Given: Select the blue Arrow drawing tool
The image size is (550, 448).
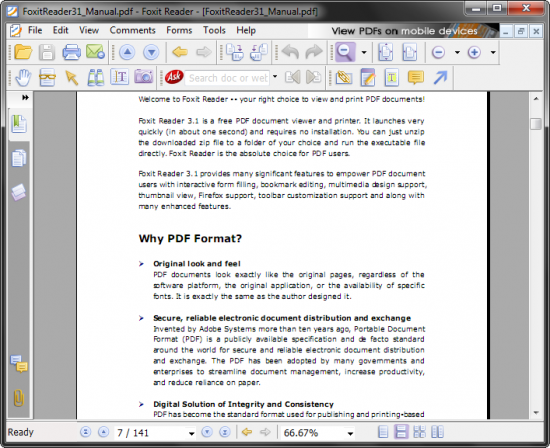Looking at the screenshot, I should pyautogui.click(x=440, y=78).
